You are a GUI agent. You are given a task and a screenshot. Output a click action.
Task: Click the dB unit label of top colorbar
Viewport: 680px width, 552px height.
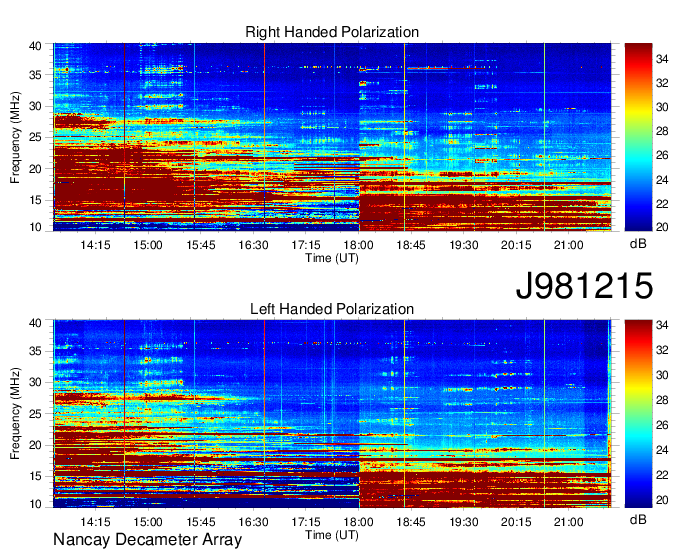638,244
